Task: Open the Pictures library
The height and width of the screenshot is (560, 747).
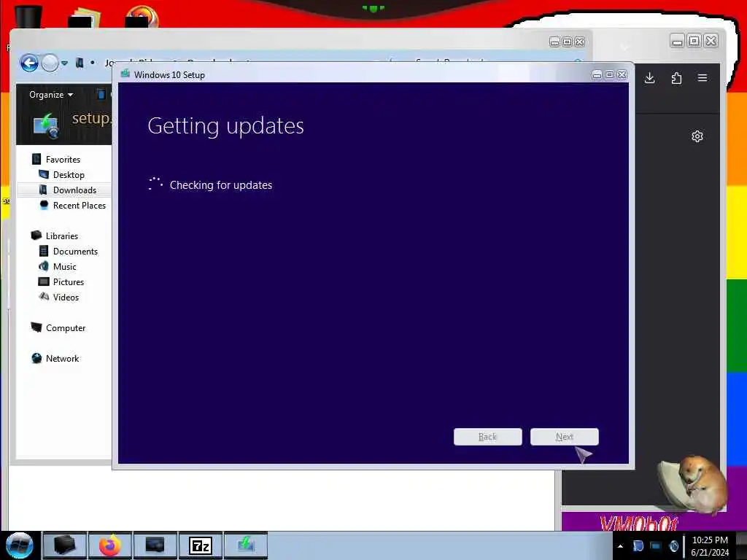Action: (68, 282)
